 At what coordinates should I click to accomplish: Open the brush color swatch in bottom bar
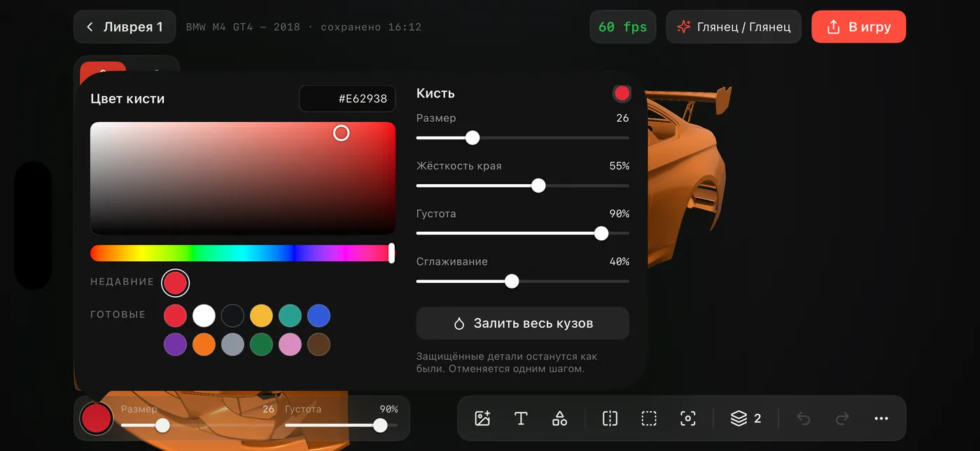pos(97,418)
